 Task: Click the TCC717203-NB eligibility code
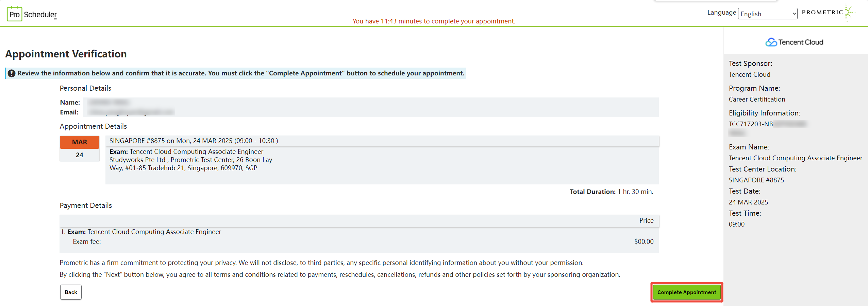click(x=751, y=124)
